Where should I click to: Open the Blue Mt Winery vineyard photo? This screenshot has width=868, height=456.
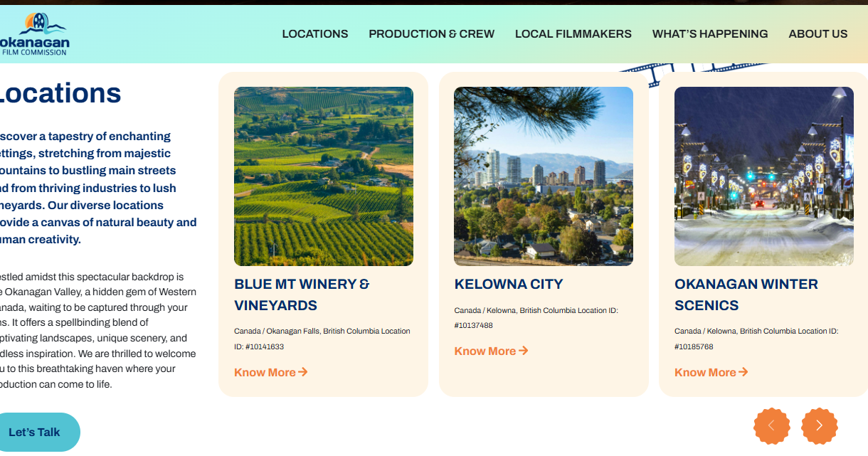point(323,176)
